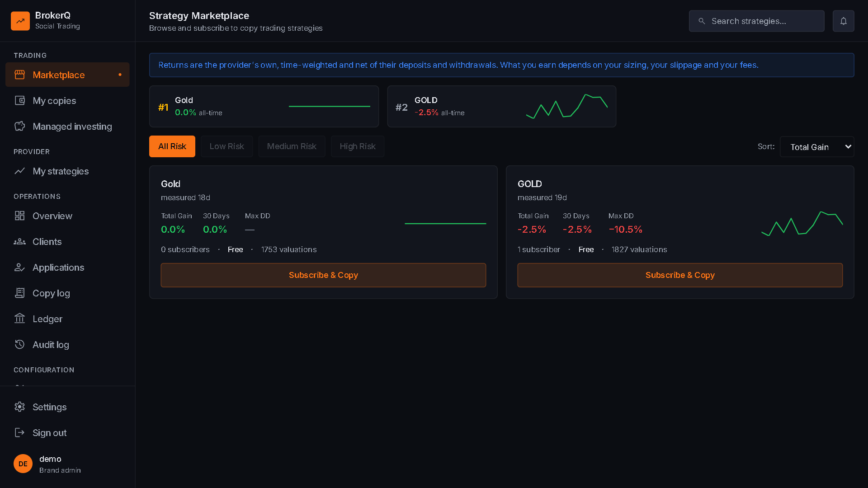Click the Copy log receipt icon
Viewport: 868px width, 488px height.
coord(19,293)
